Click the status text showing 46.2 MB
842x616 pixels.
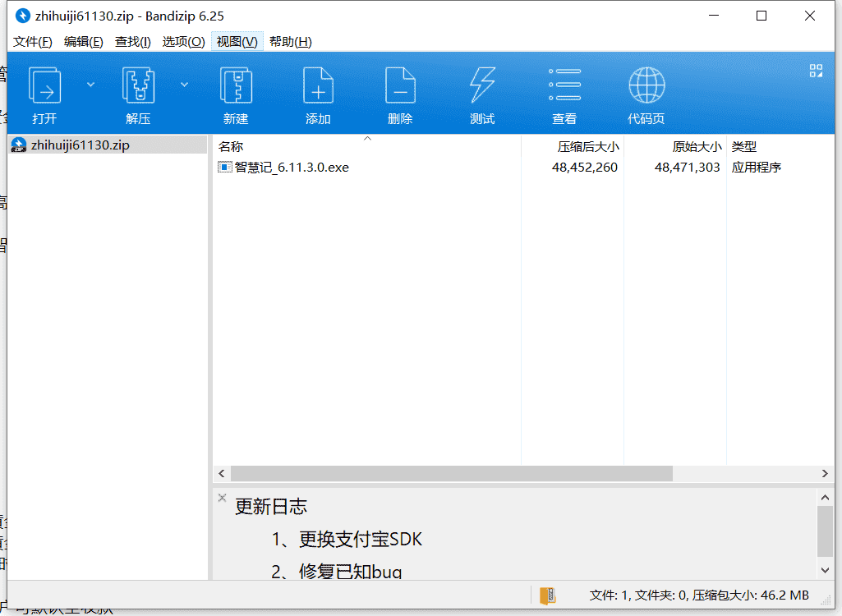(x=699, y=595)
